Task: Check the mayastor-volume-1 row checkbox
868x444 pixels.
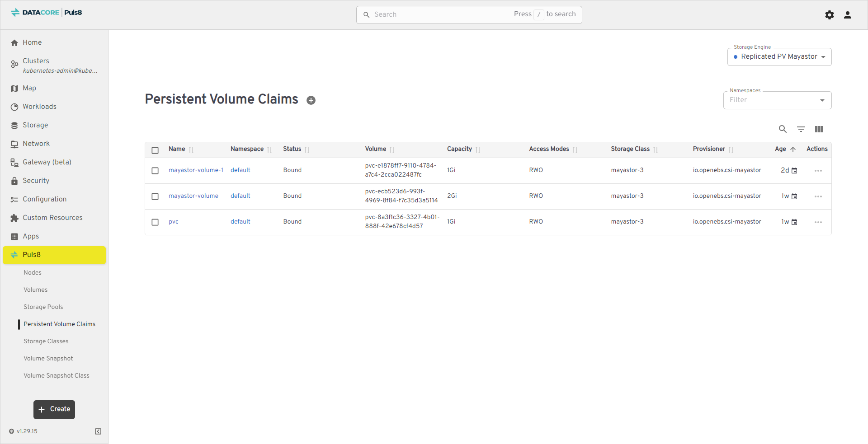Action: (155, 171)
